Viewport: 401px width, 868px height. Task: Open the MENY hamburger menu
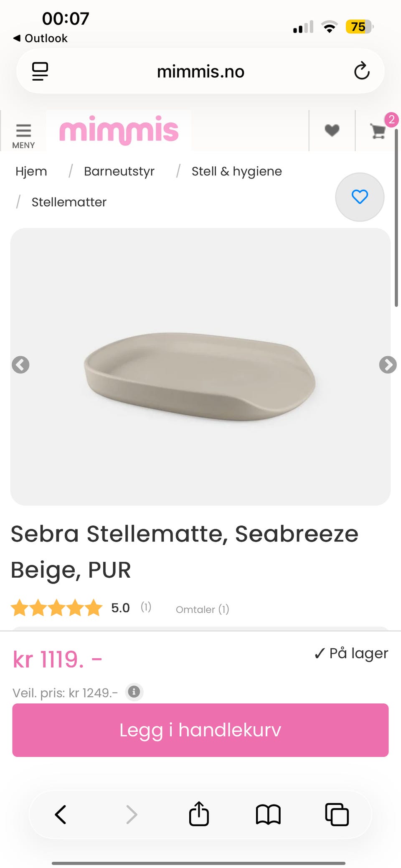click(23, 136)
